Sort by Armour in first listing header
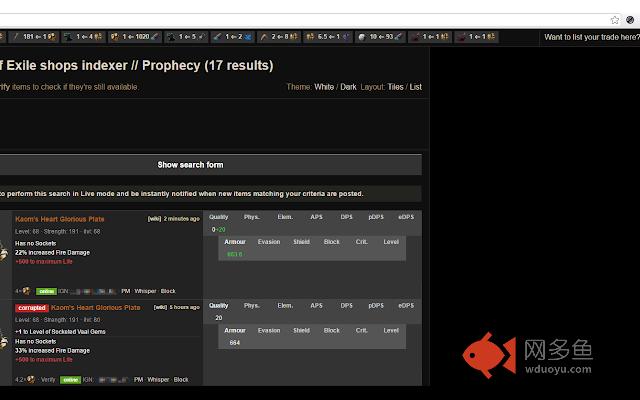The height and width of the screenshot is (400, 640). click(x=235, y=242)
